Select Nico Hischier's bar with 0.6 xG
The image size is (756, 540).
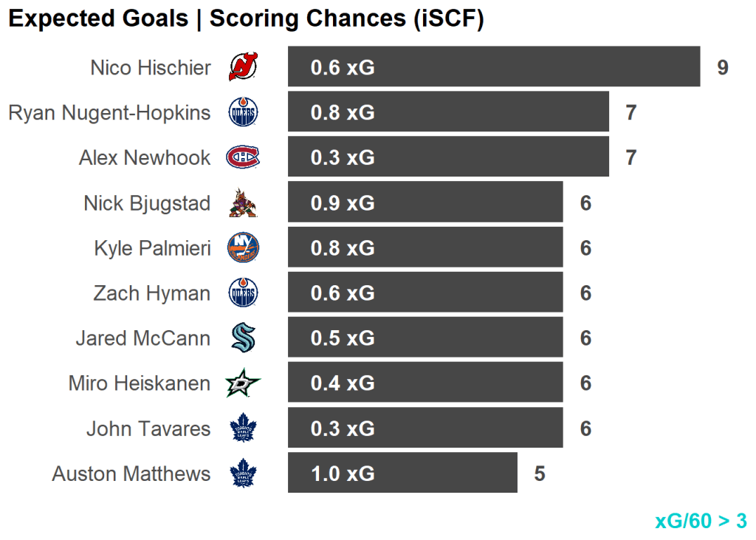pos(493,67)
